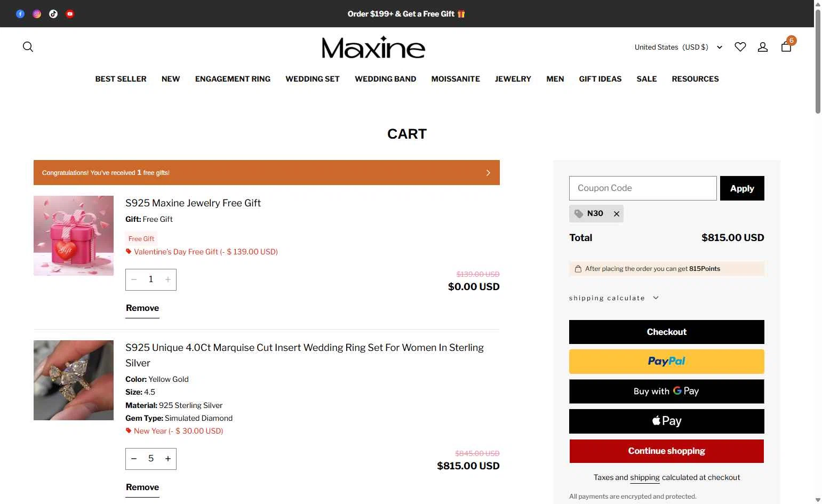This screenshot has width=822, height=504.
Task: Click Buy with G Pay button
Action: (667, 391)
